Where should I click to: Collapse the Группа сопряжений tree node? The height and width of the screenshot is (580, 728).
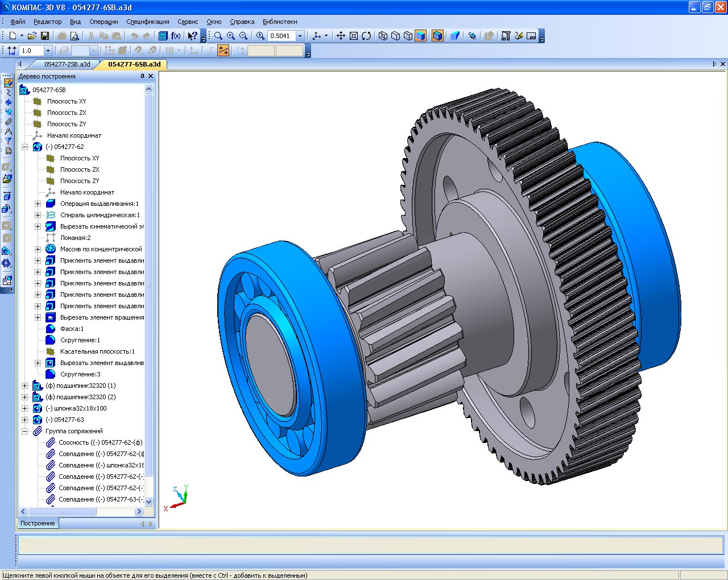24,431
